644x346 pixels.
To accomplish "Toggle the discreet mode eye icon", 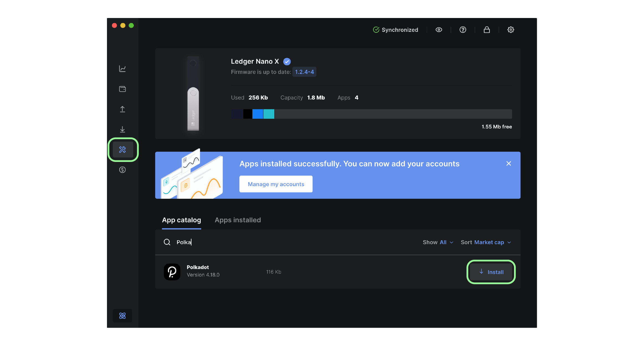I will [x=439, y=30].
